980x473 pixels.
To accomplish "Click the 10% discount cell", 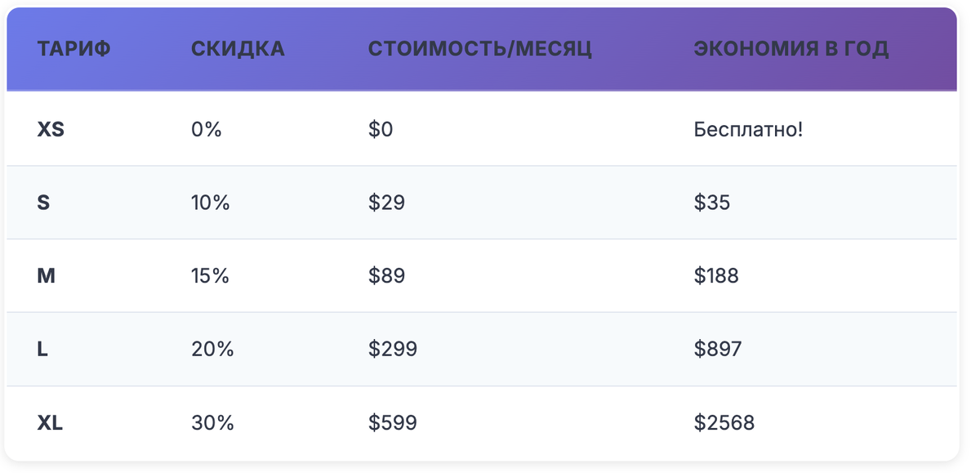I will [x=211, y=203].
